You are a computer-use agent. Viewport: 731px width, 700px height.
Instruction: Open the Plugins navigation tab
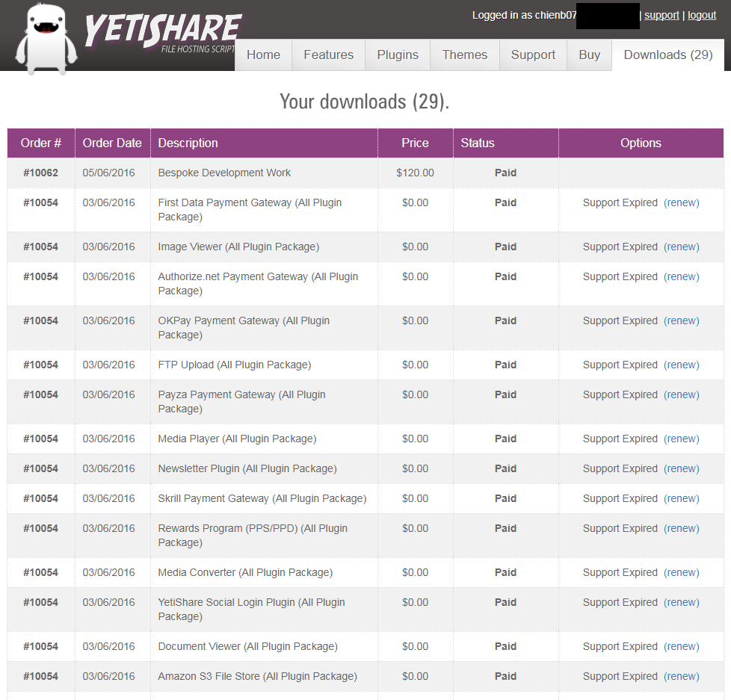[398, 55]
